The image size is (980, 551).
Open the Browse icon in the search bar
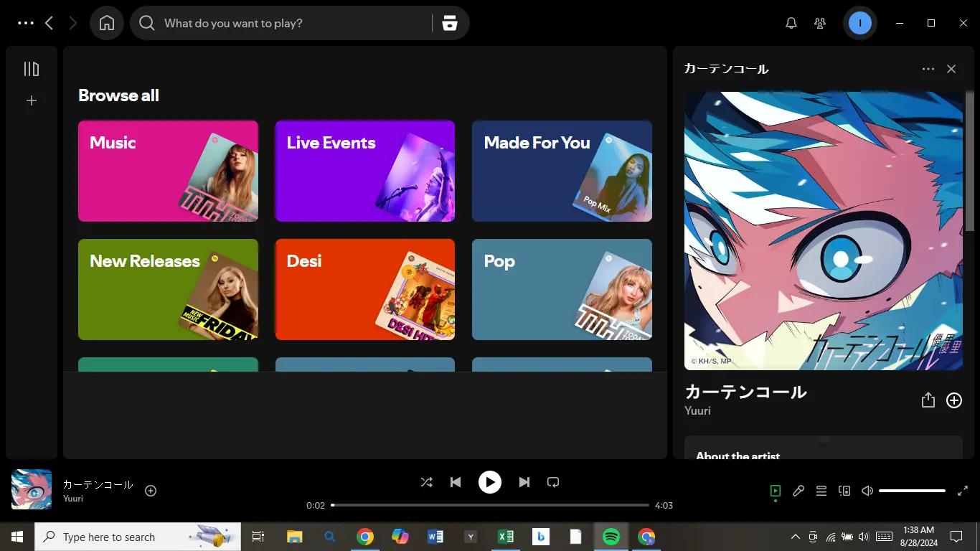point(450,23)
